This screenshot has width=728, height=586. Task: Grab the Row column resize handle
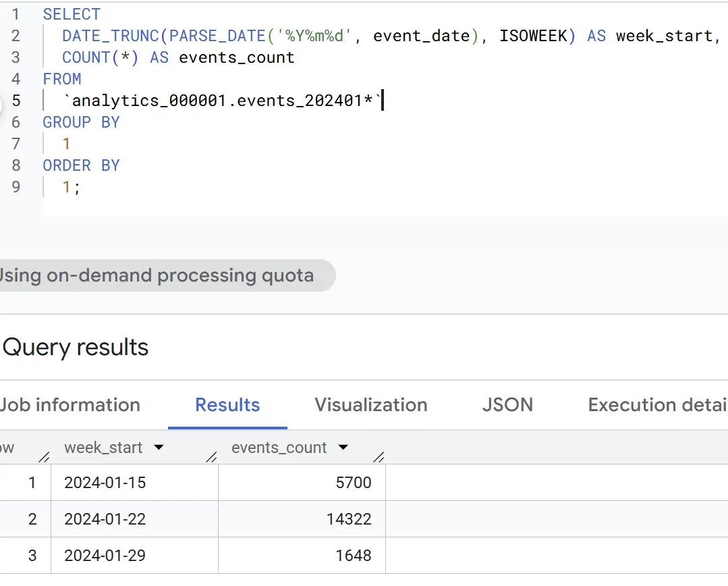pyautogui.click(x=44, y=457)
